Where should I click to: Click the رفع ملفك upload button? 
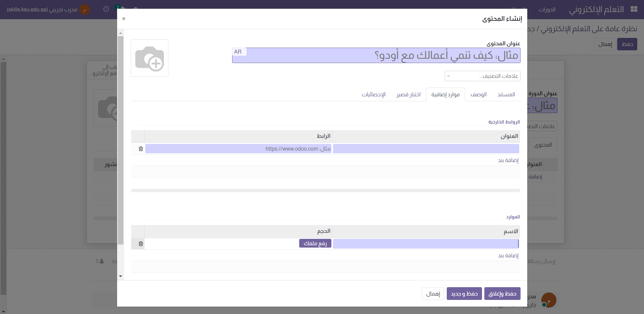(x=315, y=243)
